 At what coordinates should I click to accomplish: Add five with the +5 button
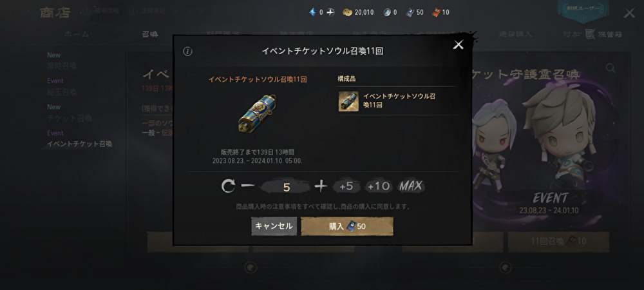[x=346, y=186]
